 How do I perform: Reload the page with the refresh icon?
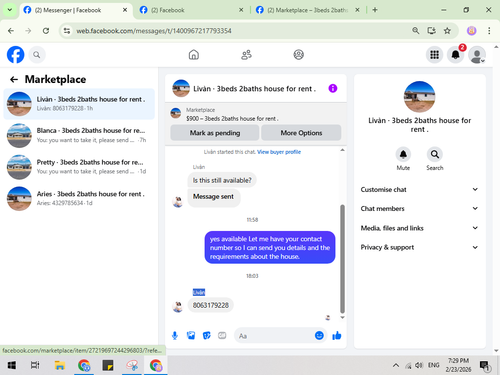(46, 31)
